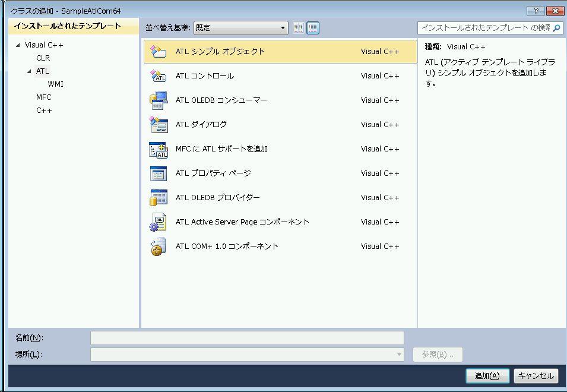Click the ATL コントロール template icon
This screenshot has height=392, width=567.
click(x=158, y=76)
